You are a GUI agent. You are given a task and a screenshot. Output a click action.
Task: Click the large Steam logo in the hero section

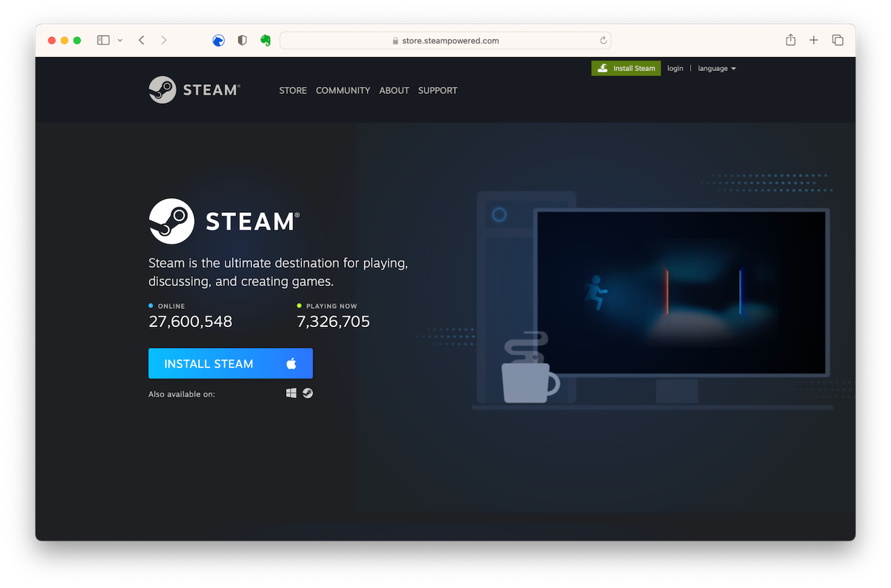click(x=224, y=221)
